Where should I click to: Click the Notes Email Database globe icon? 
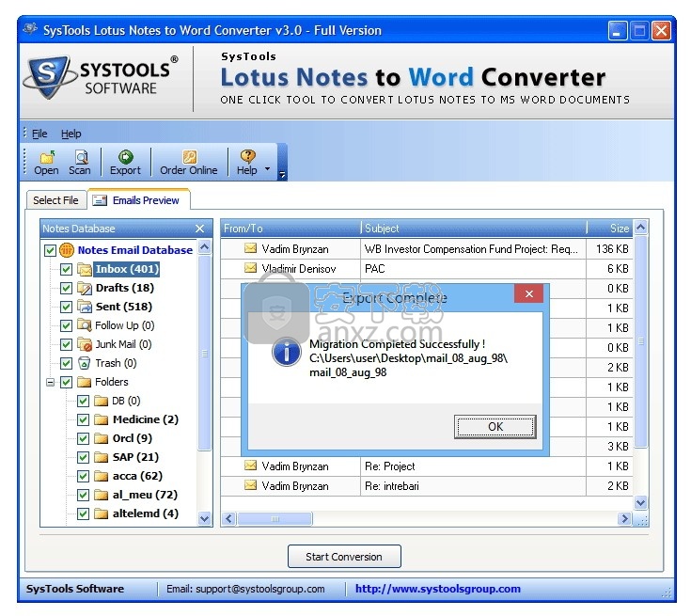[x=67, y=250]
